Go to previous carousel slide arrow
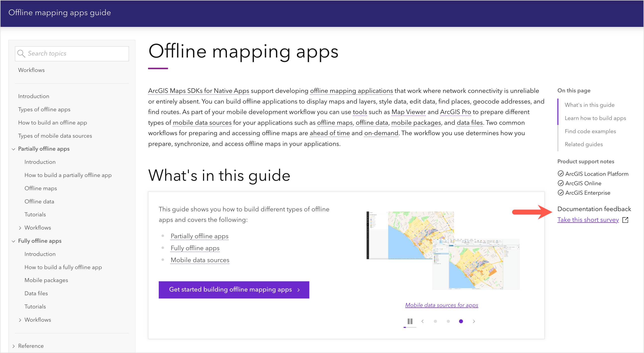 (423, 321)
